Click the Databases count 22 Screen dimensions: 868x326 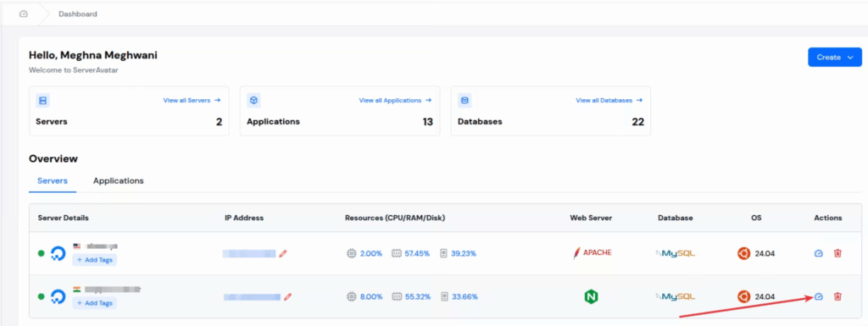(637, 122)
